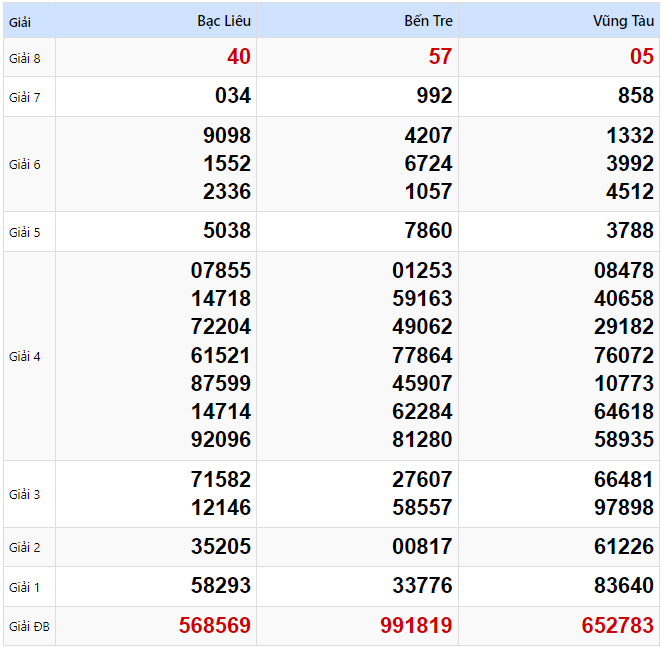Select Giải 6 number 9098
662x649 pixels.
(227, 135)
